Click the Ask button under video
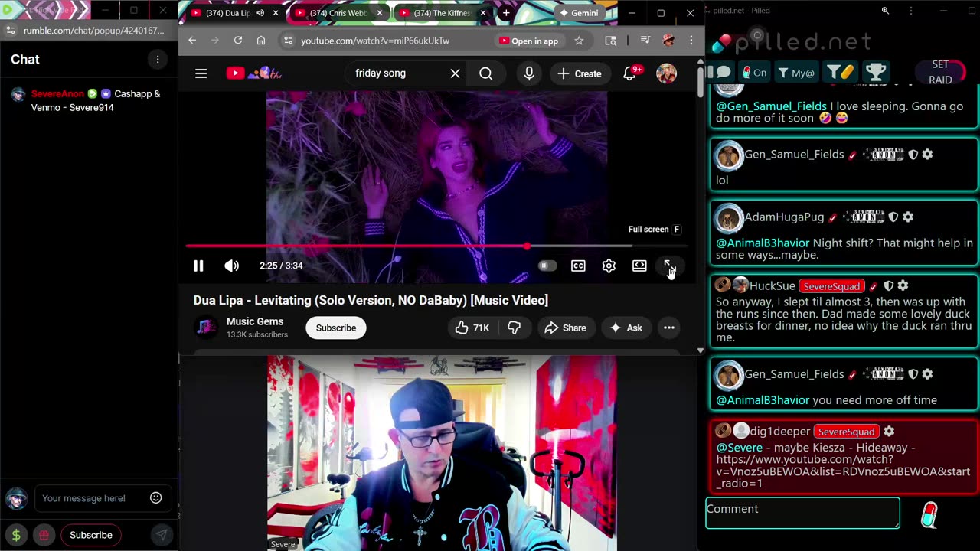Screen dimensions: 980x551 [x=626, y=328]
